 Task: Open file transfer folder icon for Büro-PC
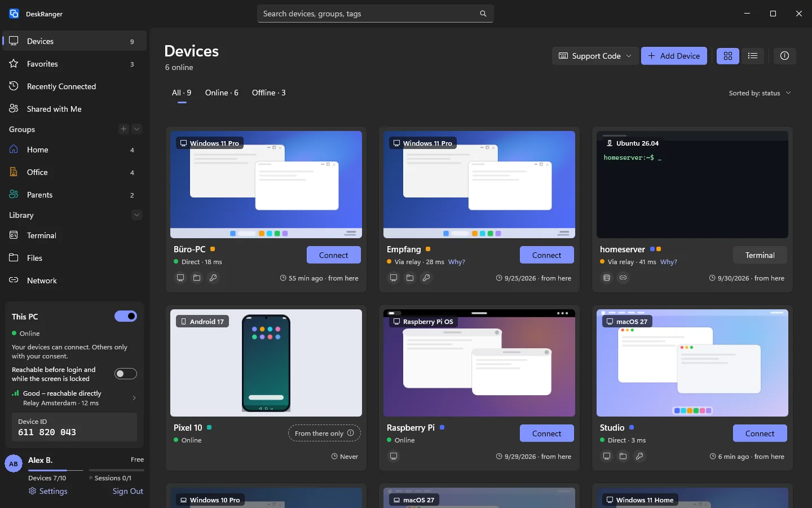coord(197,278)
